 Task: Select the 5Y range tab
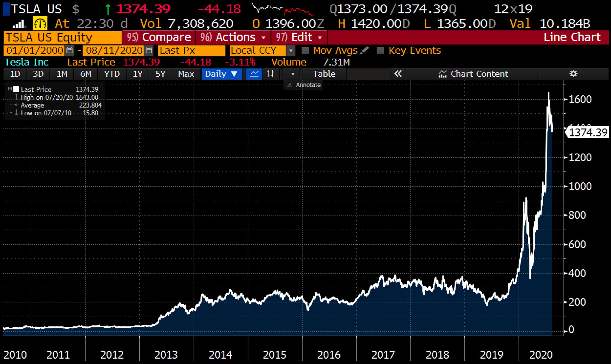pyautogui.click(x=160, y=74)
